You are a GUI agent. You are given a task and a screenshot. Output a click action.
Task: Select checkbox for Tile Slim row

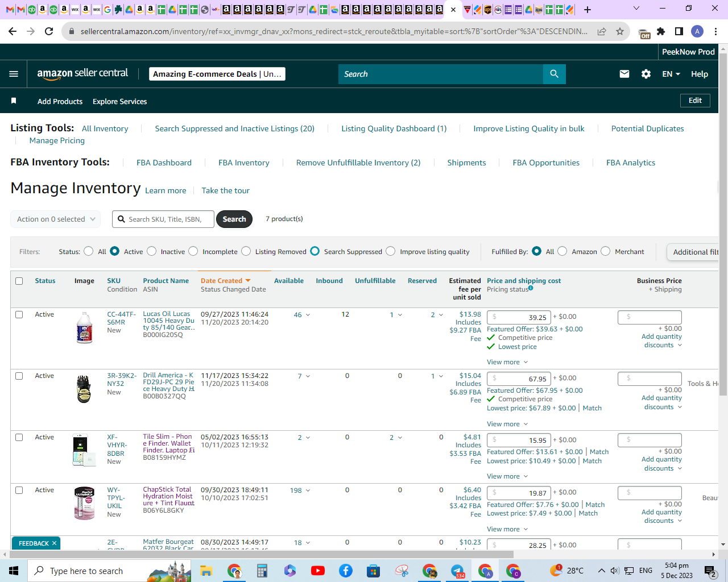pyautogui.click(x=19, y=437)
